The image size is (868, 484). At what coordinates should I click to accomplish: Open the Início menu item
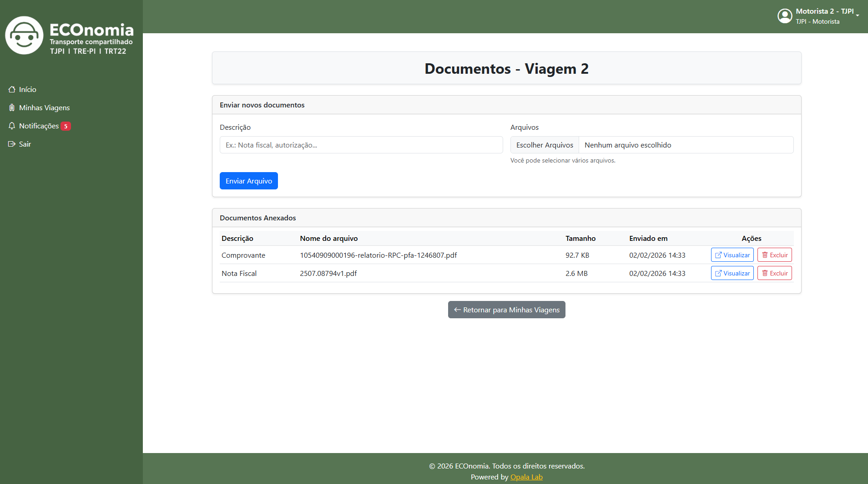[x=28, y=89]
